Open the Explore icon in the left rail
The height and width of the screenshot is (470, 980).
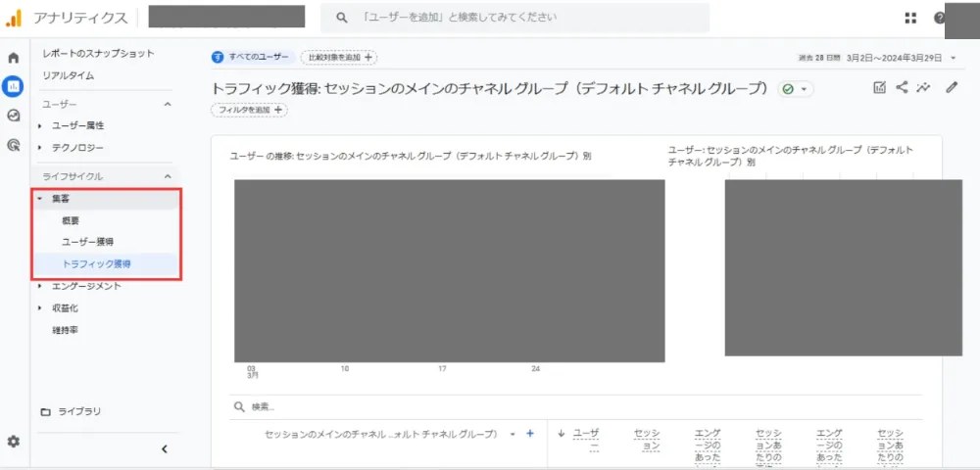click(13, 117)
